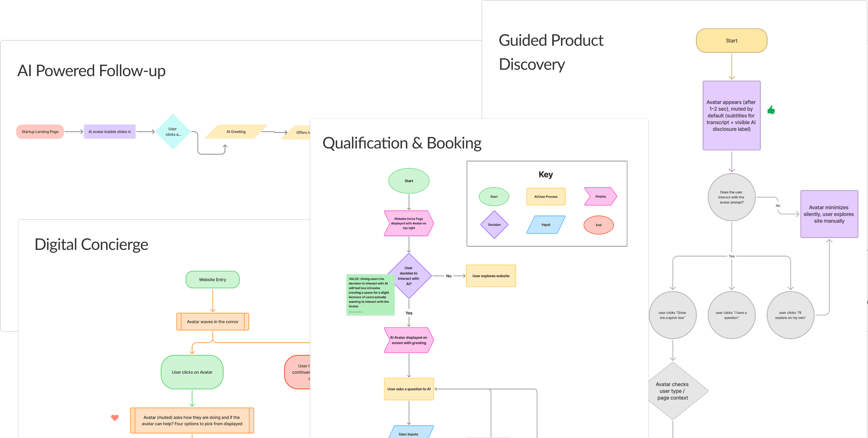Click the Website Entry node
This screenshot has width=868, height=438.
[212, 280]
